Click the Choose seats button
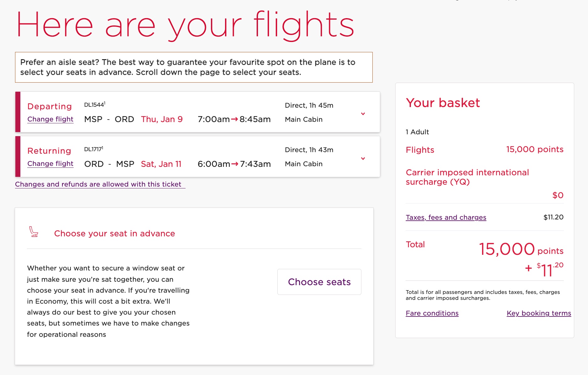 tap(319, 281)
